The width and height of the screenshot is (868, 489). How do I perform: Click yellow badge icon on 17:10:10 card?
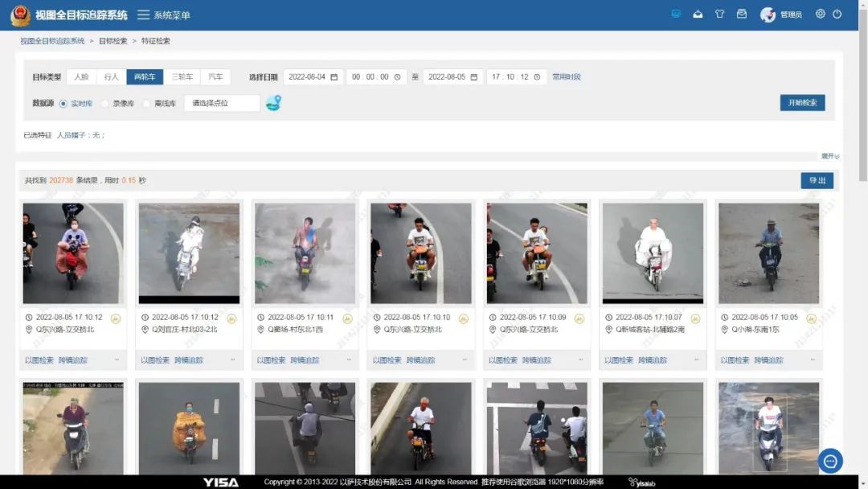click(x=464, y=318)
